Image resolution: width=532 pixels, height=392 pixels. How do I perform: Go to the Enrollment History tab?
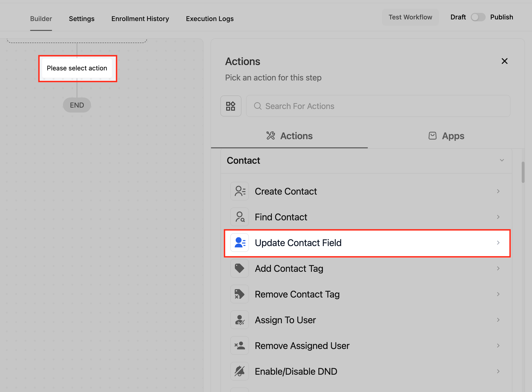(140, 19)
